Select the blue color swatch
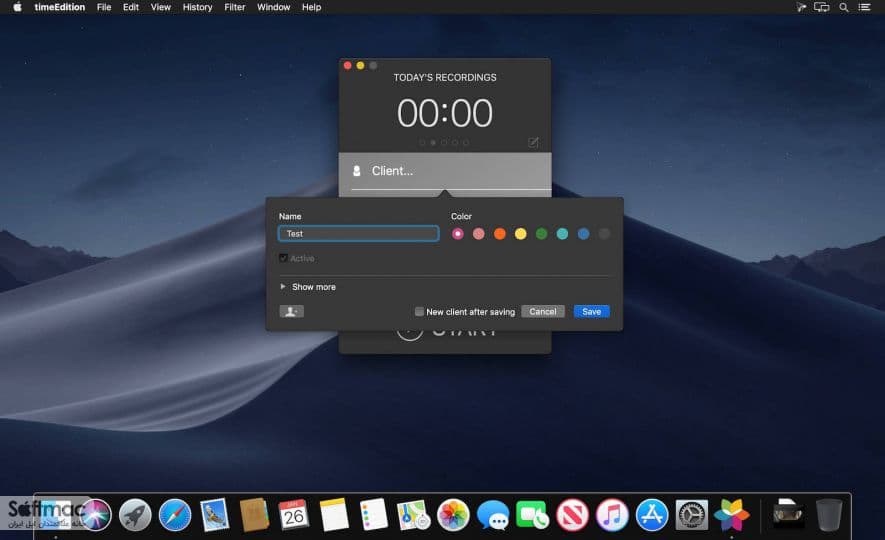This screenshot has width=885, height=540. coord(583,234)
